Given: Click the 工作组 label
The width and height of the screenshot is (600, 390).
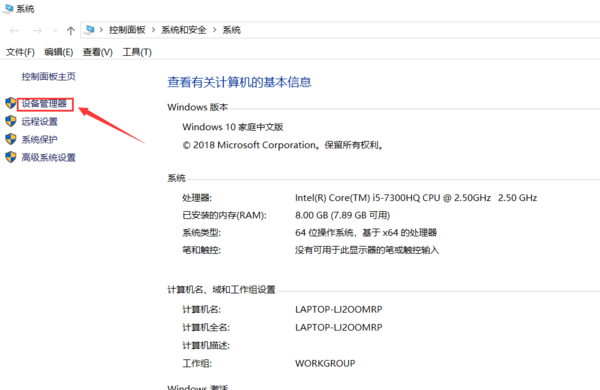Looking at the screenshot, I should (197, 363).
